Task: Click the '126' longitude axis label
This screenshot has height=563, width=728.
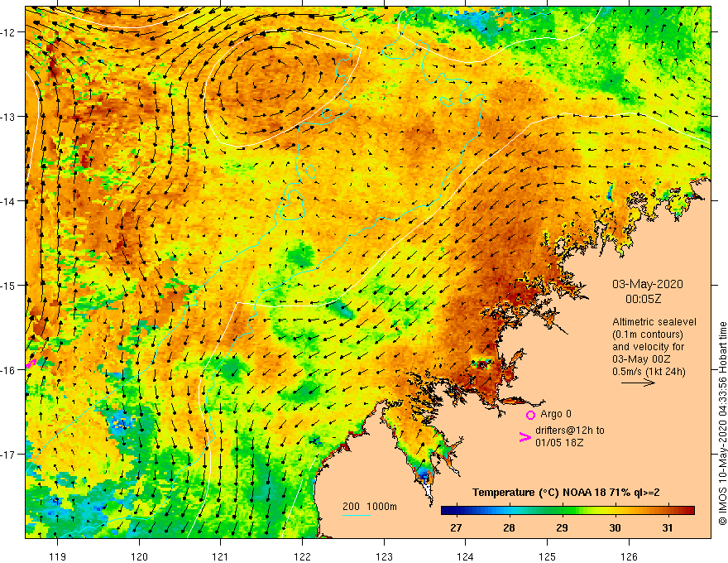Action: [629, 556]
